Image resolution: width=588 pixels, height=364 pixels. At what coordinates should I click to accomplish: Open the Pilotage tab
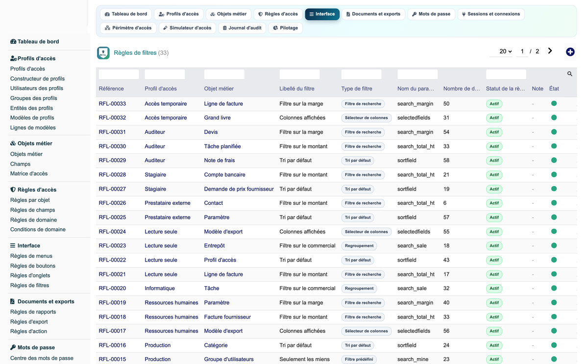point(285,28)
